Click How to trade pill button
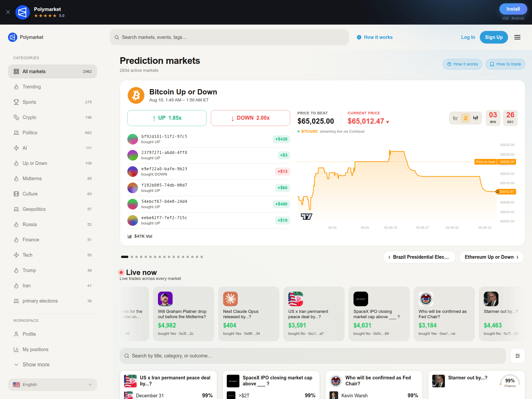This screenshot has width=532, height=399. 505,64
